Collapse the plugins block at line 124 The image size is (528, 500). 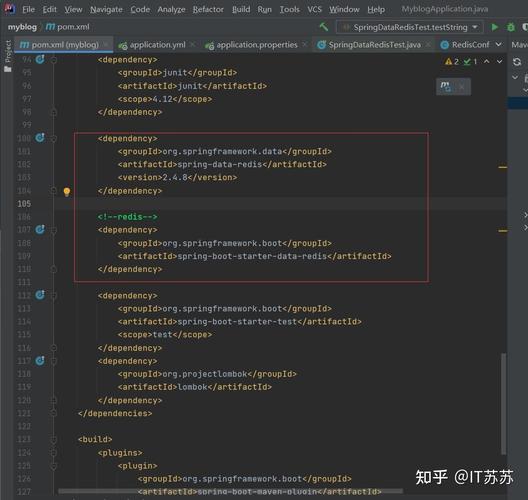click(54, 453)
